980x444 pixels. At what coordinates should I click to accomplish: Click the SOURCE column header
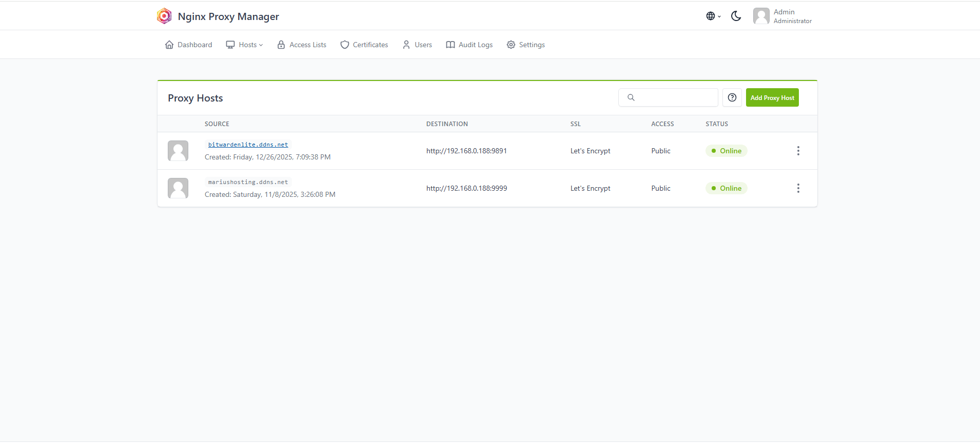(x=217, y=124)
